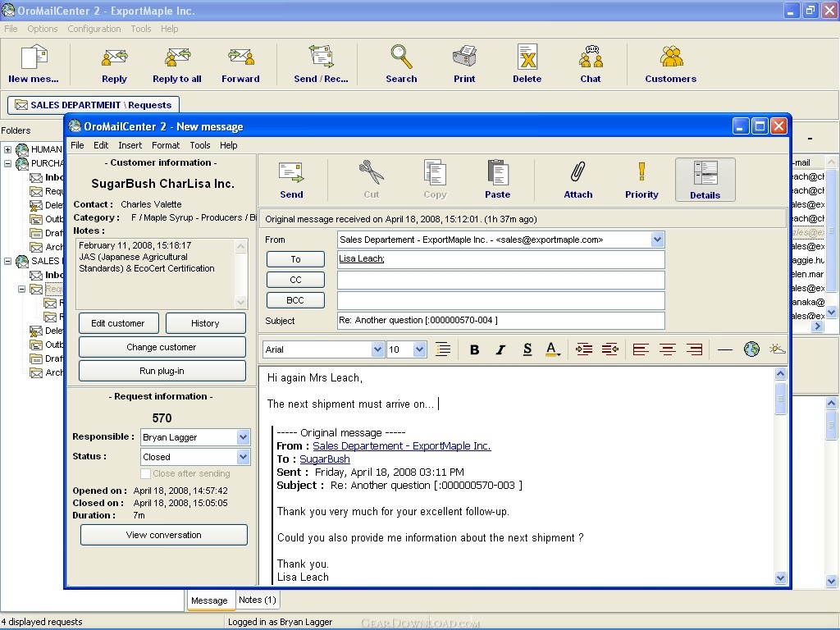Align text left

click(x=641, y=349)
